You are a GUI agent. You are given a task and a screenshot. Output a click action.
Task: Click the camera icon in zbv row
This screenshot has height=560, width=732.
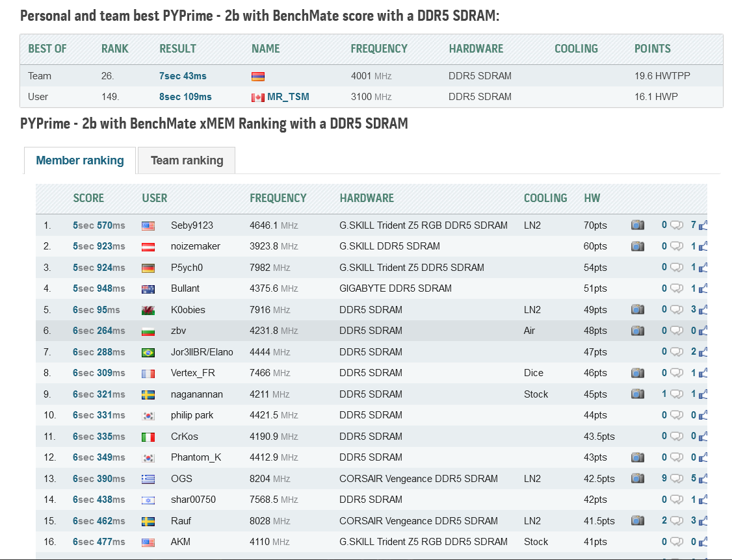click(x=637, y=331)
